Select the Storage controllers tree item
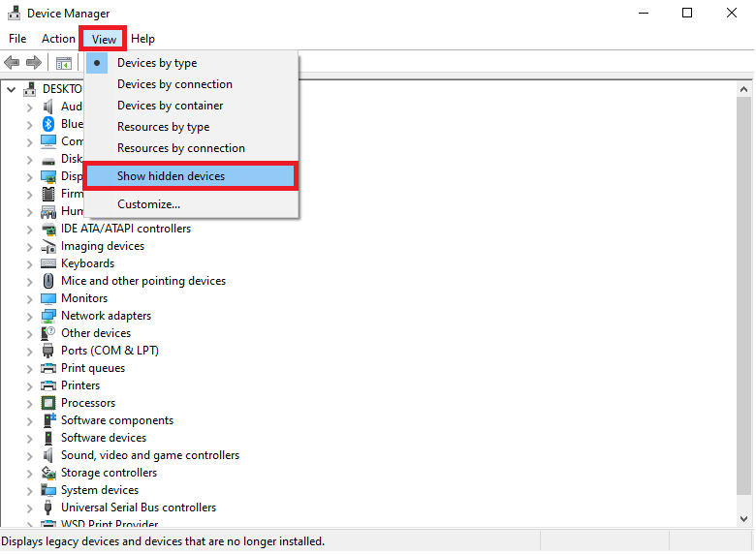Screen dimensions: 756x554 coord(109,473)
